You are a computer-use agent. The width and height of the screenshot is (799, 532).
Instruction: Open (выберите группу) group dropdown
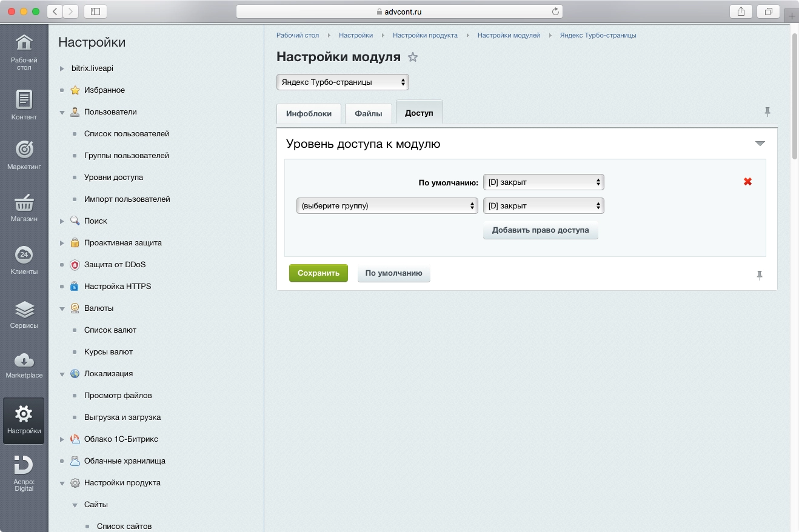click(x=387, y=206)
